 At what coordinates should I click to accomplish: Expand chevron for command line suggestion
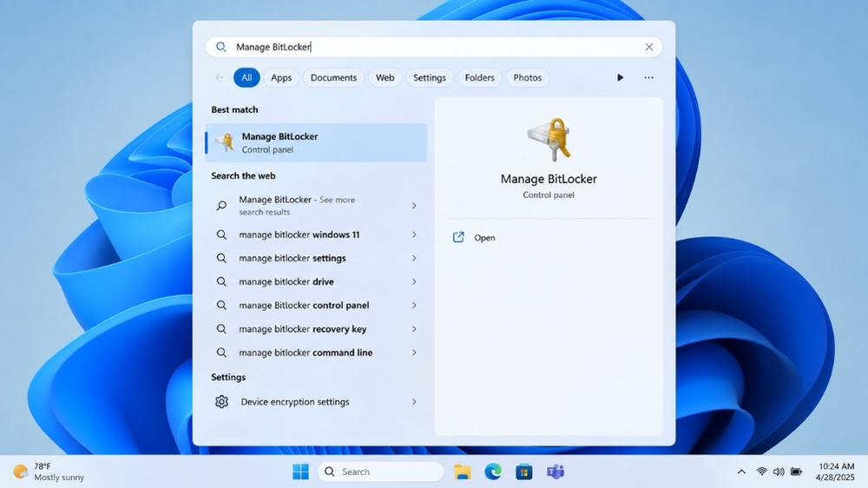click(414, 353)
